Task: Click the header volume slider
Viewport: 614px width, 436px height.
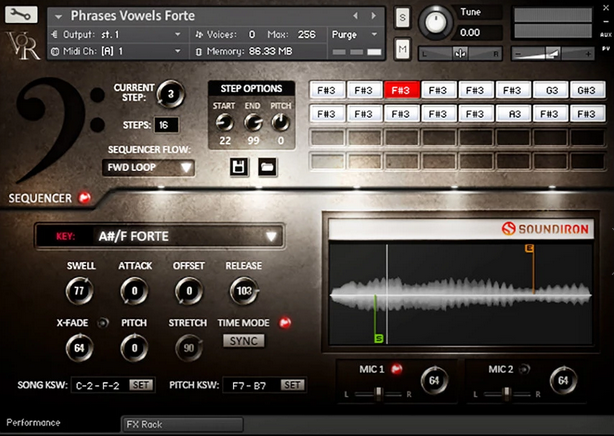Action: pos(553,54)
